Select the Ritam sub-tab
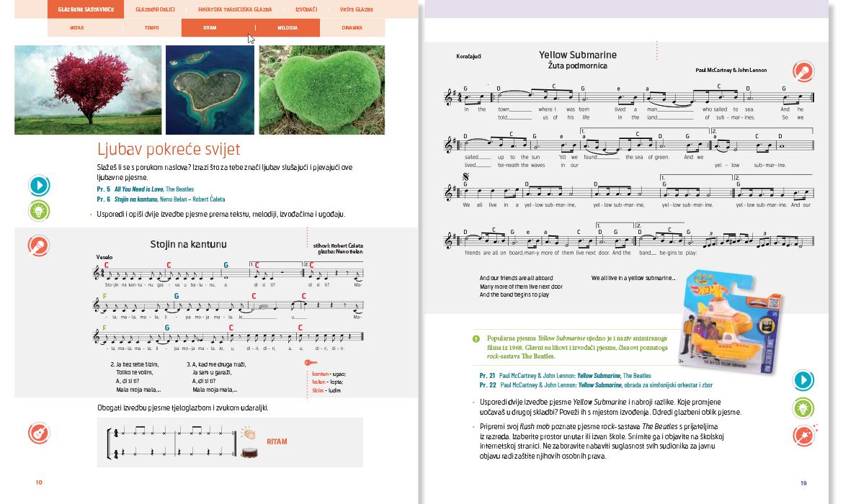 pos(210,28)
